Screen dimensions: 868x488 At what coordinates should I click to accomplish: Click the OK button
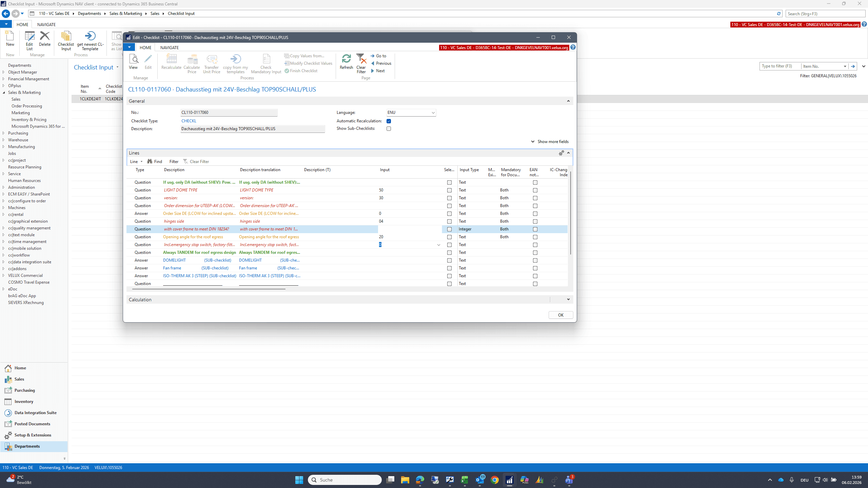tap(561, 315)
